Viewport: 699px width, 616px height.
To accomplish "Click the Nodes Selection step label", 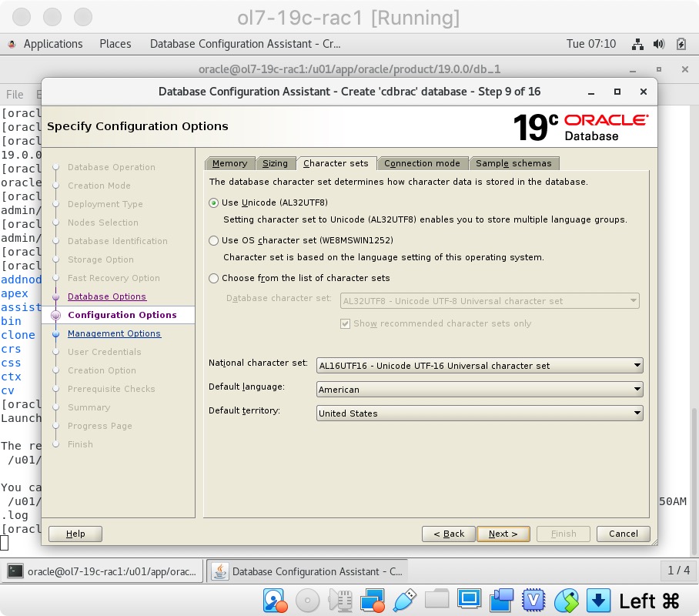I will pyautogui.click(x=103, y=223).
